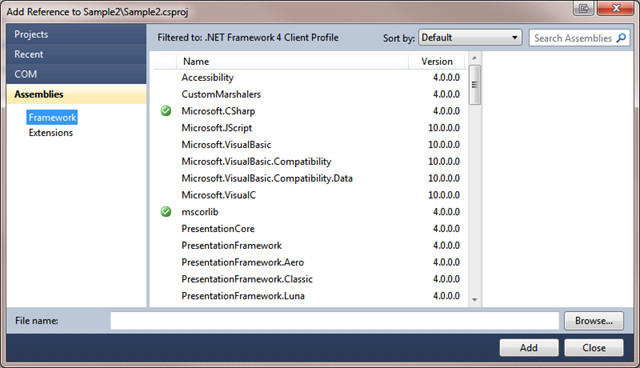Click version 10.0.0.0 of Microsoft.JScript
The image size is (640, 368).
pyautogui.click(x=444, y=128)
